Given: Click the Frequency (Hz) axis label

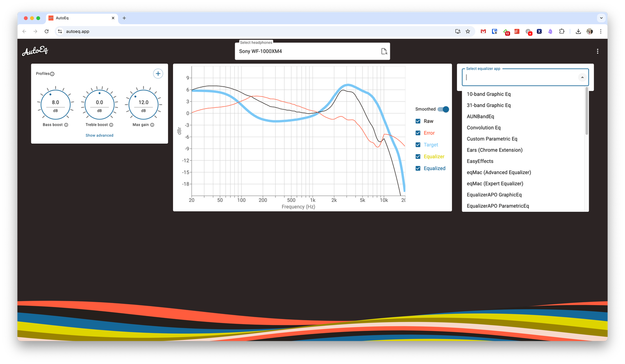Looking at the screenshot, I should pyautogui.click(x=298, y=207).
